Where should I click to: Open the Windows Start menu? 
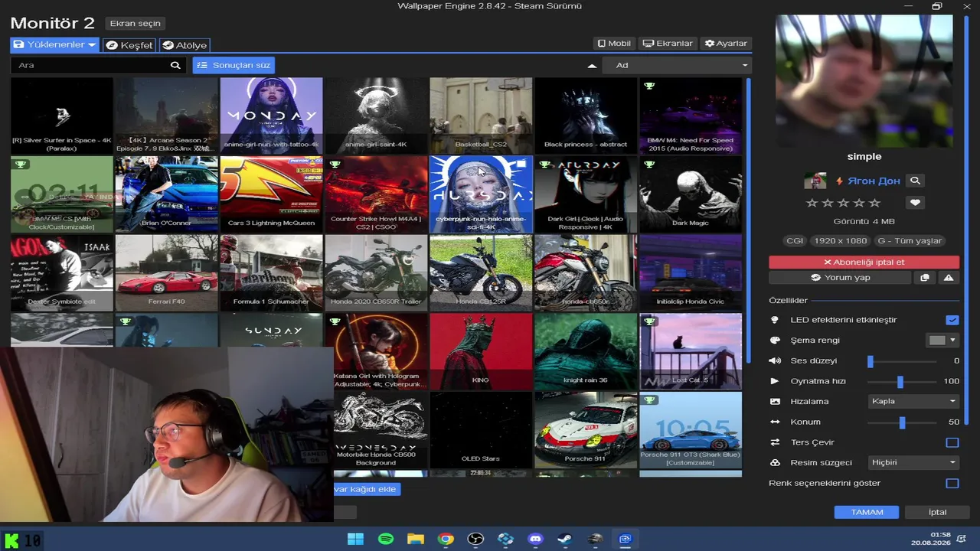pyautogui.click(x=356, y=539)
